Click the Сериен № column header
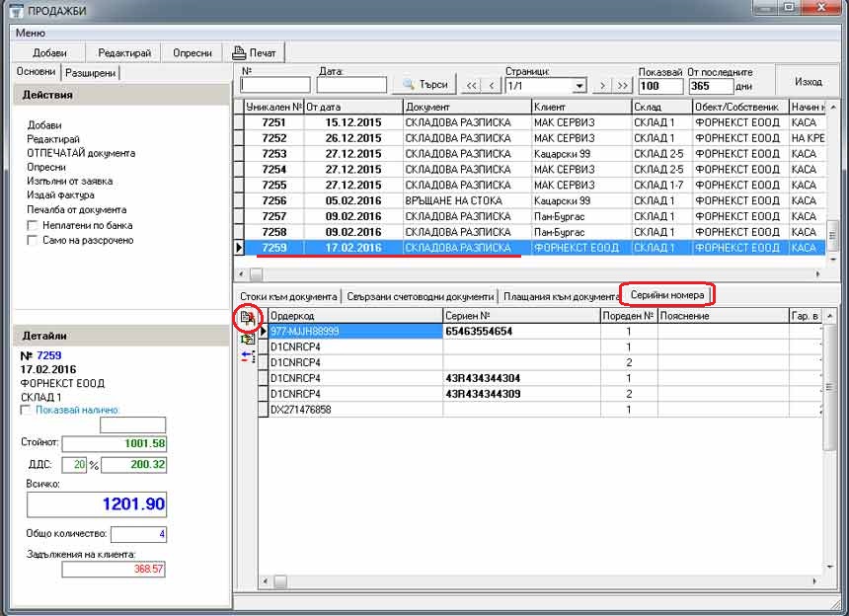This screenshot has width=849, height=616. pos(522,316)
